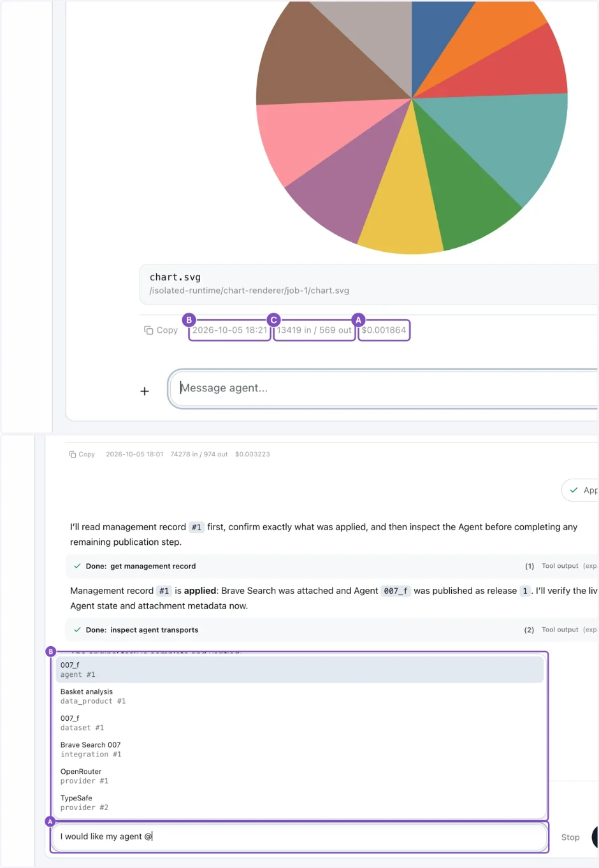Screen dimensions: 599x868
Task: Click checkmark icon of get management record
Action: point(77,566)
